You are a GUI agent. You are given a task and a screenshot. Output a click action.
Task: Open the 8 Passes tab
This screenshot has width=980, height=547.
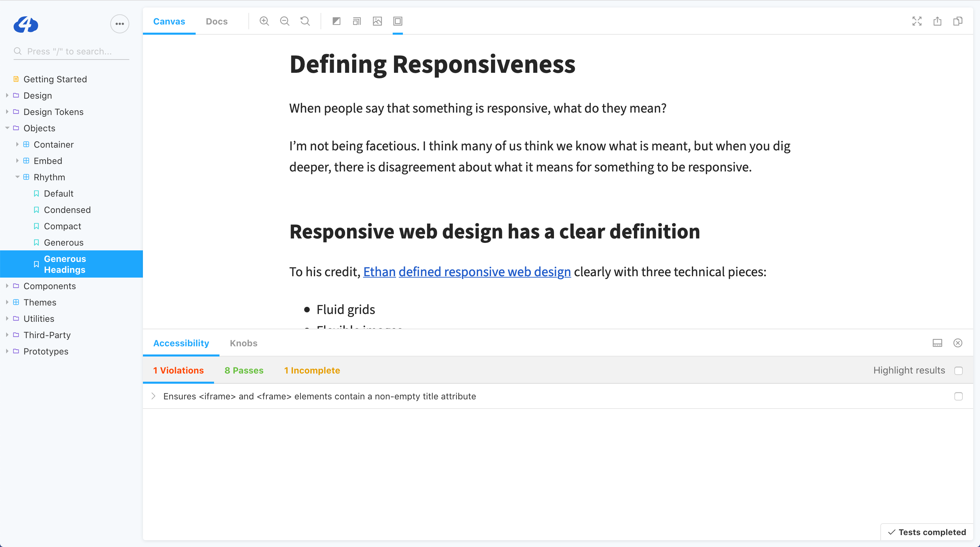[x=244, y=370]
